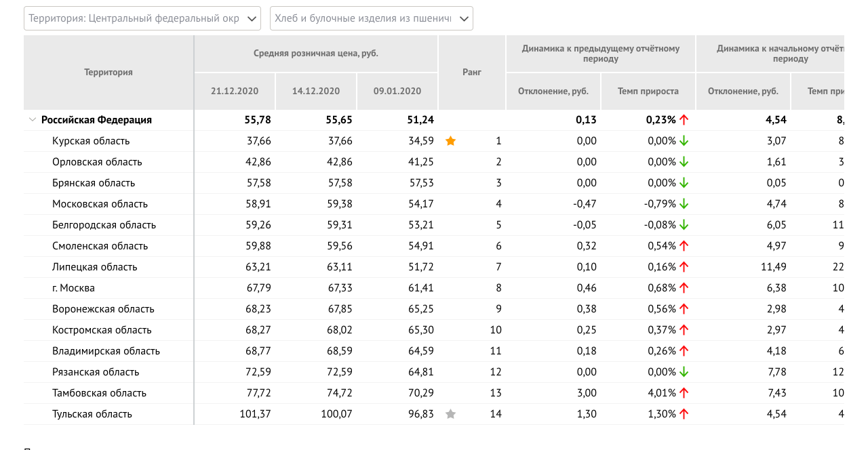The height and width of the screenshot is (450, 868).
Task: Select the Костромская область row
Action: click(x=434, y=330)
